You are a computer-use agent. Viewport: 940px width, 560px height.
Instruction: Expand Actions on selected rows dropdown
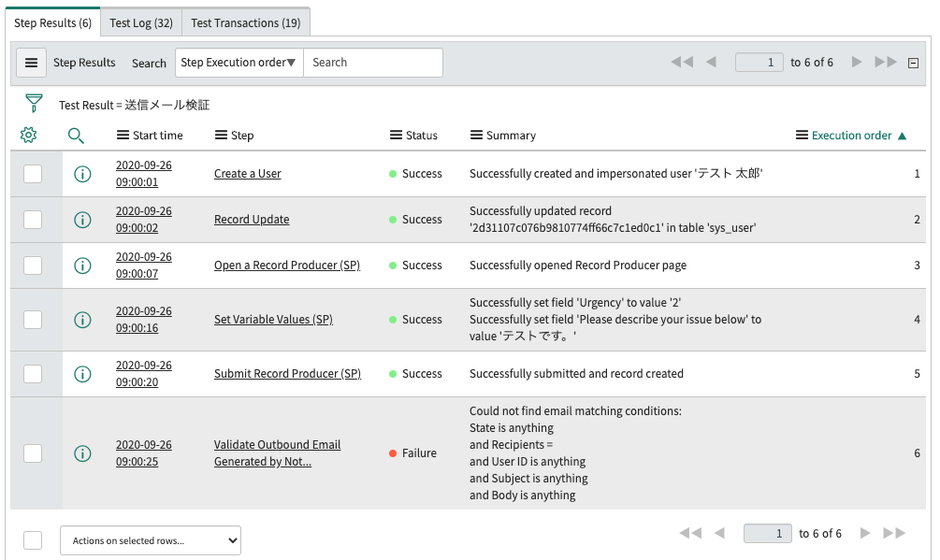click(x=151, y=540)
